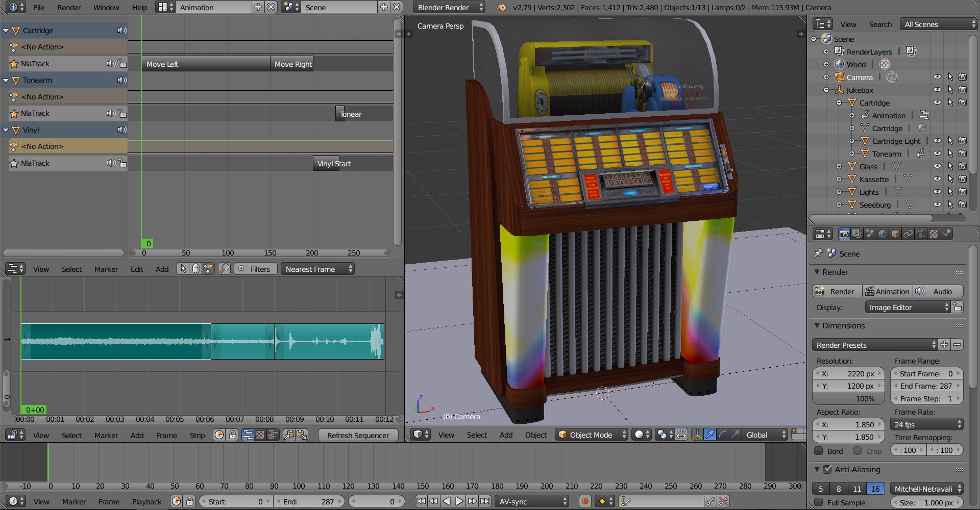Open the 24 fps frame rate dropdown
980x510 pixels.
click(926, 424)
